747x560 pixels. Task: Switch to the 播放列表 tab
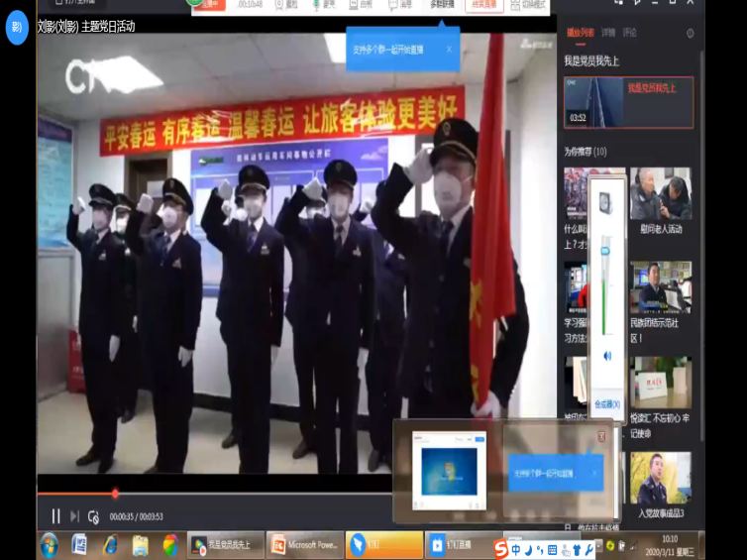pos(581,33)
